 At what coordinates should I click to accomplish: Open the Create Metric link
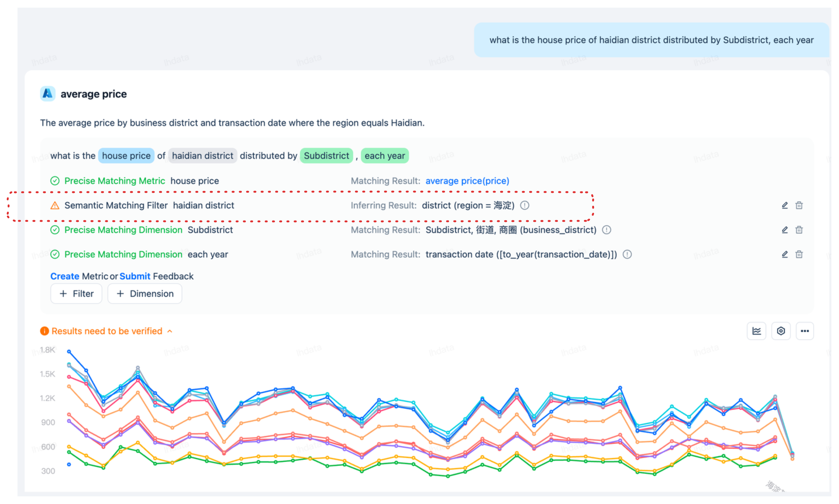pyautogui.click(x=64, y=276)
